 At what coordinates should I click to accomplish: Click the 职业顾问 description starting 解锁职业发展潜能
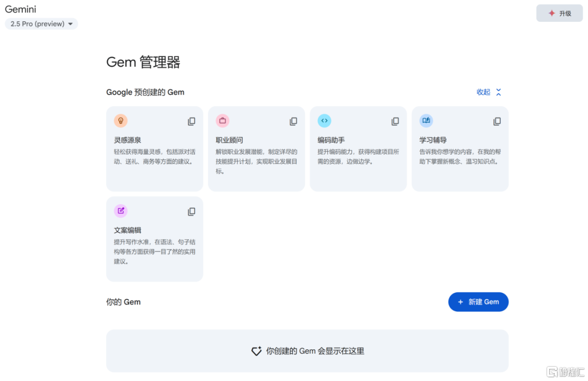(256, 162)
